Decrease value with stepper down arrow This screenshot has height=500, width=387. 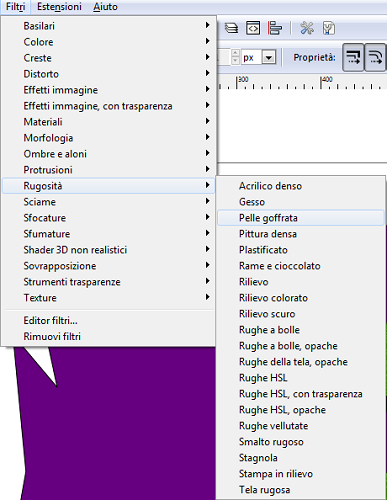click(235, 61)
